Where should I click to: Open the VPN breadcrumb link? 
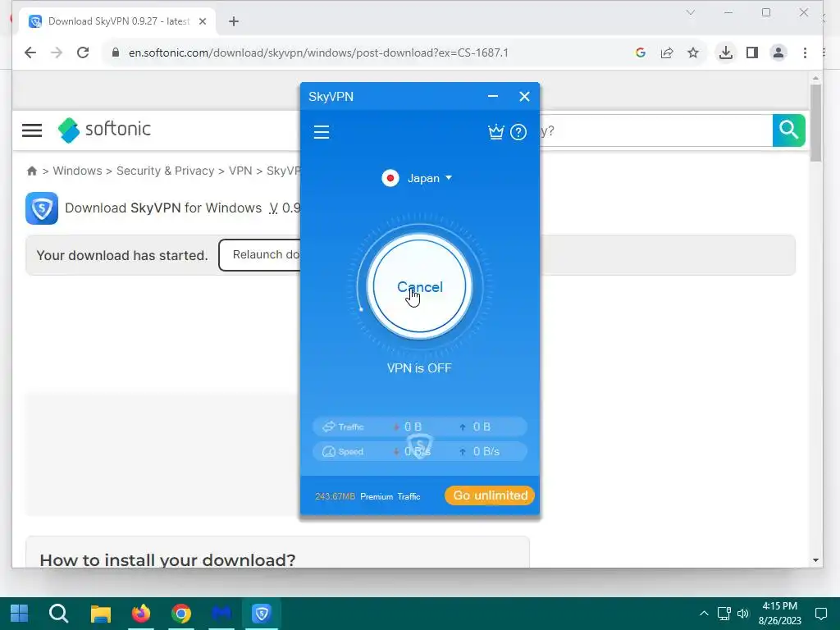[240, 171]
